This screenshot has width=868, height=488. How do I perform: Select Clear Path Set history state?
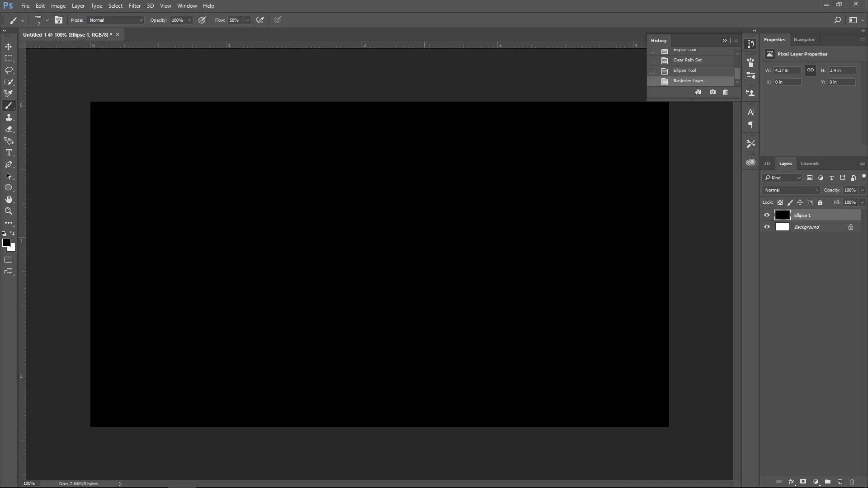[x=688, y=60]
